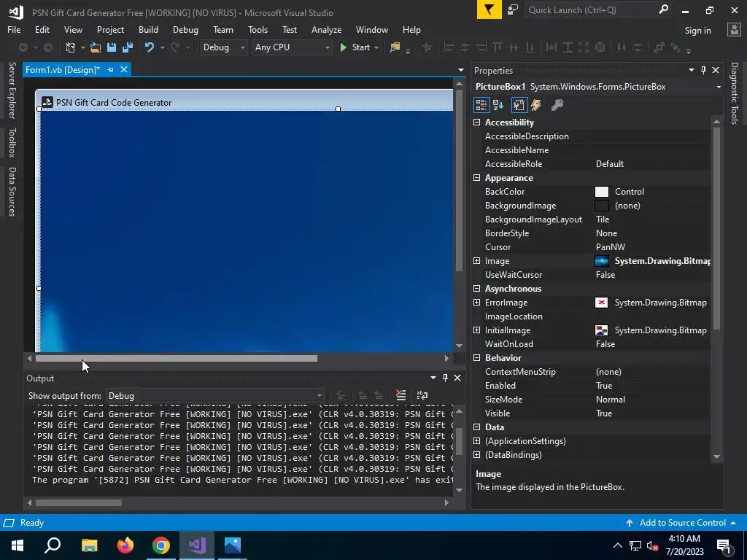Click the Save All toolbar icon
747x560 pixels.
(127, 47)
